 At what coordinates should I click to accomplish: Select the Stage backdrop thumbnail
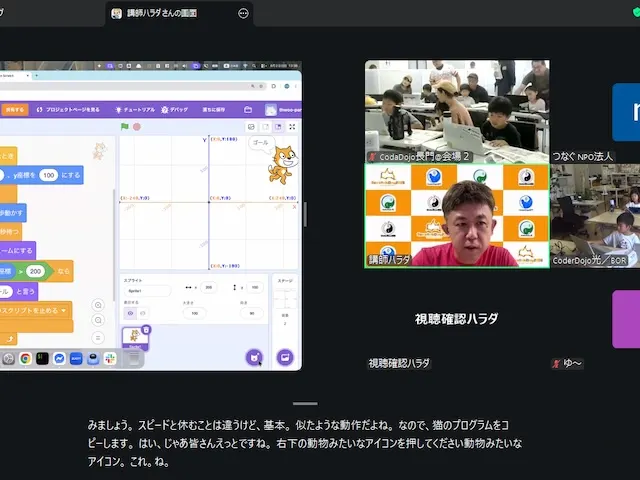coord(285,300)
